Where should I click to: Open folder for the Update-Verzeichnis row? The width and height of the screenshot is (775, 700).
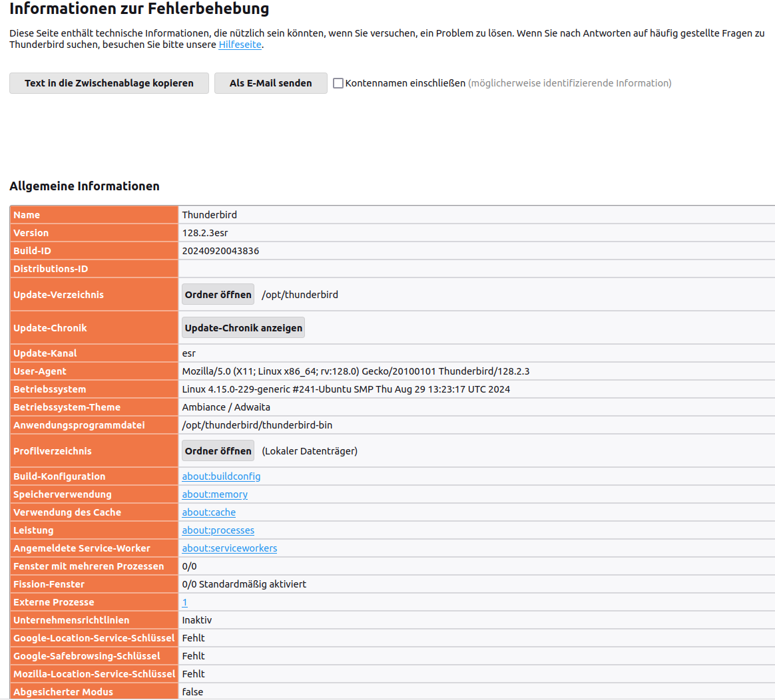coord(218,295)
